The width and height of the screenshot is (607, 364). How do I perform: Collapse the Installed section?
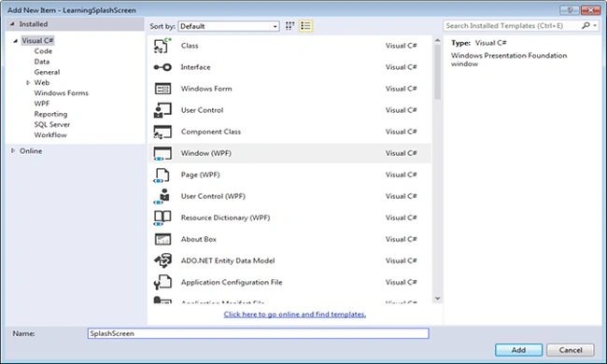point(12,24)
